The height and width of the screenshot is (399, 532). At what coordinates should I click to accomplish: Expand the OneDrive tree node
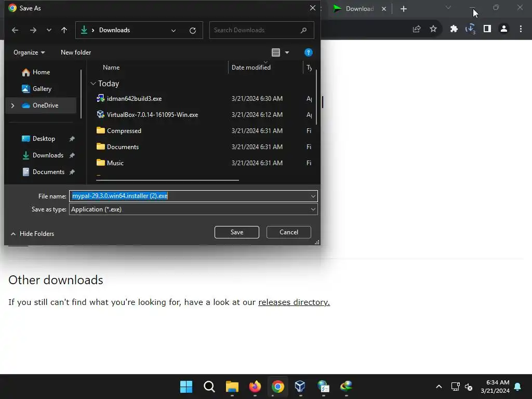click(x=12, y=105)
